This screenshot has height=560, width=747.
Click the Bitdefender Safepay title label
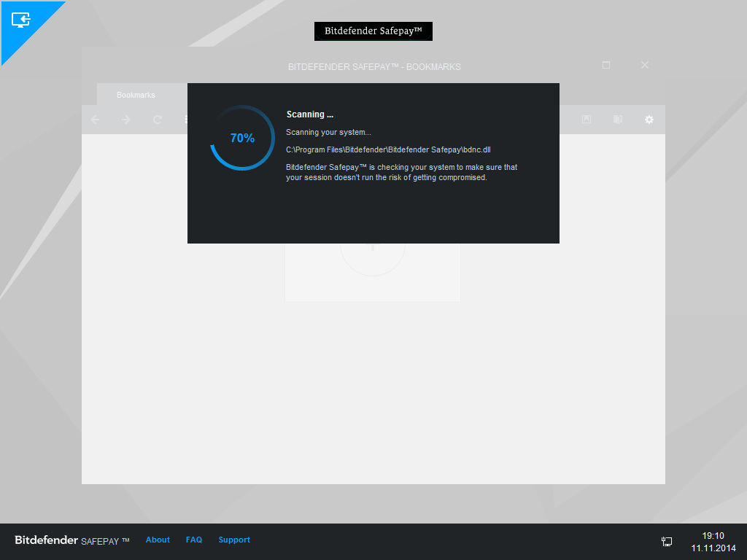(373, 31)
